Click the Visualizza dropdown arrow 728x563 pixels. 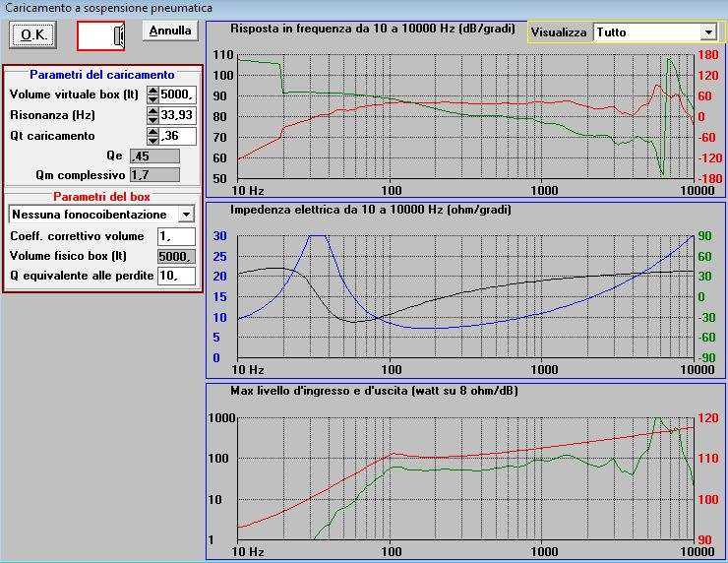coord(708,32)
